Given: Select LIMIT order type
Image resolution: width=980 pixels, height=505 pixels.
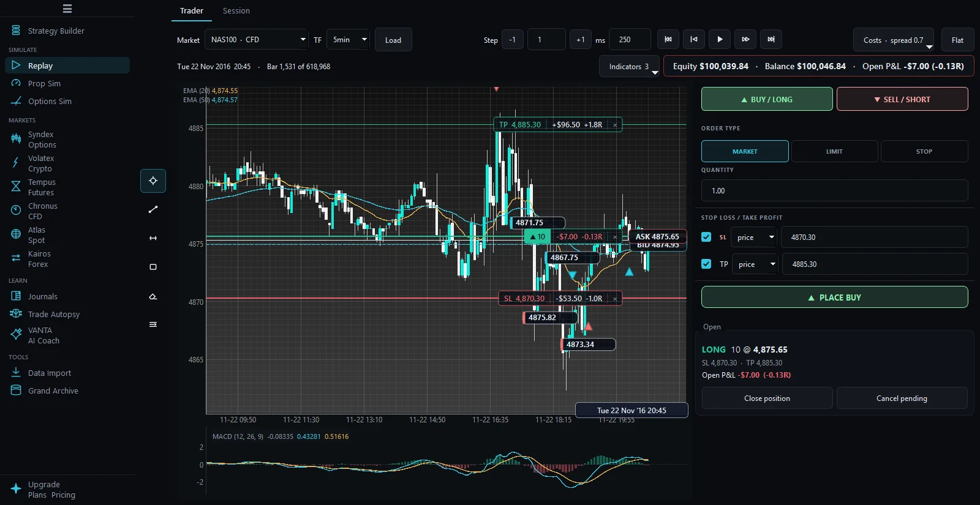Looking at the screenshot, I should [834, 151].
